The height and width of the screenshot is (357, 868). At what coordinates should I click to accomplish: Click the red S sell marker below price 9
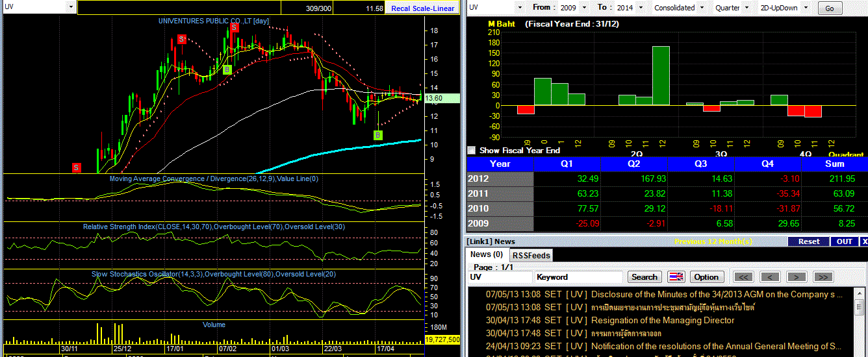77,167
